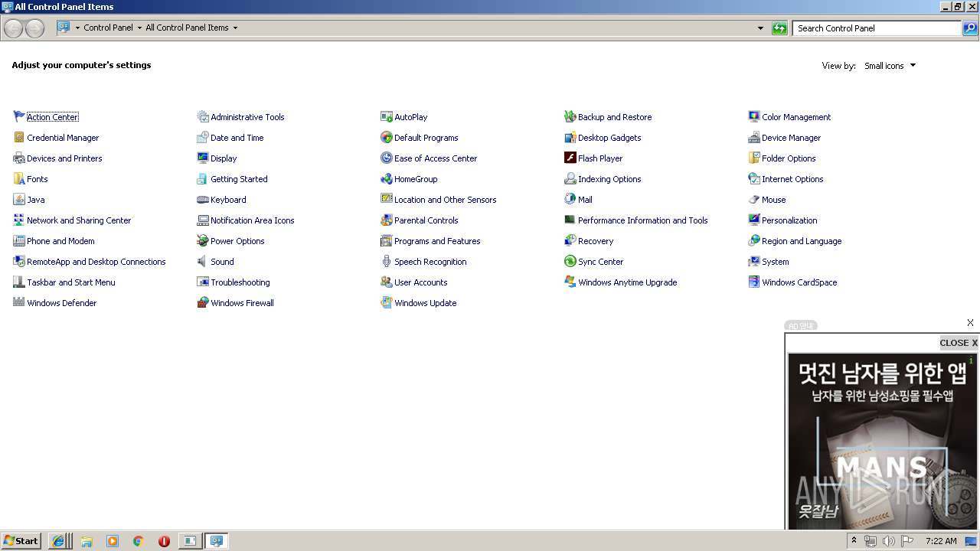Click the Administrative Tools icon
The image size is (980, 551).
click(x=203, y=116)
